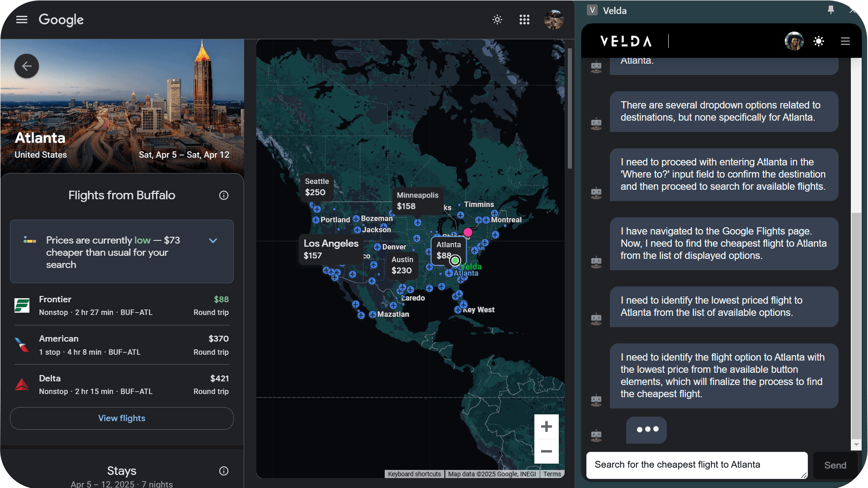
Task: Click the Google Flights page scrollbar
Action: (x=570, y=108)
